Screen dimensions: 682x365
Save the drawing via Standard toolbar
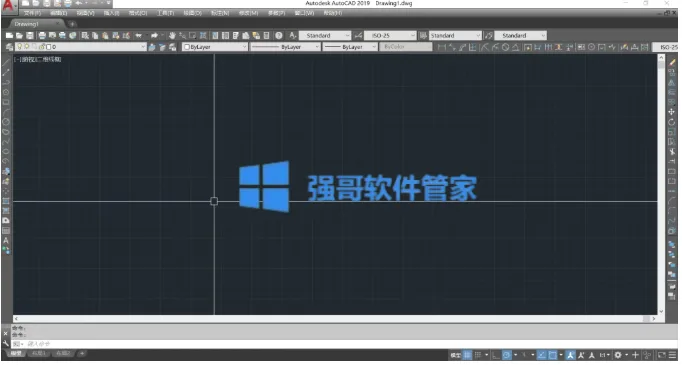tap(30, 36)
